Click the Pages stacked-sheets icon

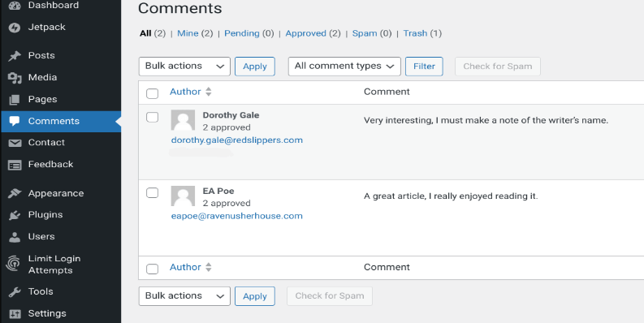click(15, 100)
